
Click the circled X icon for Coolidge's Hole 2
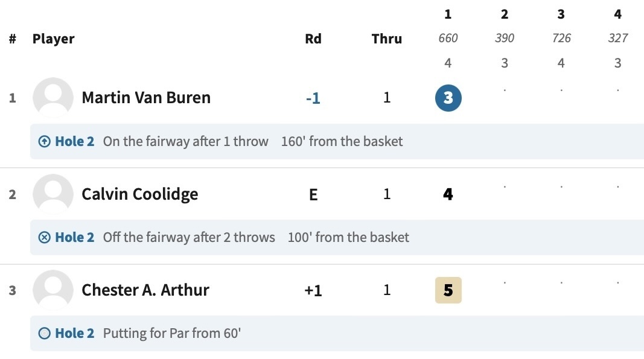click(x=44, y=237)
